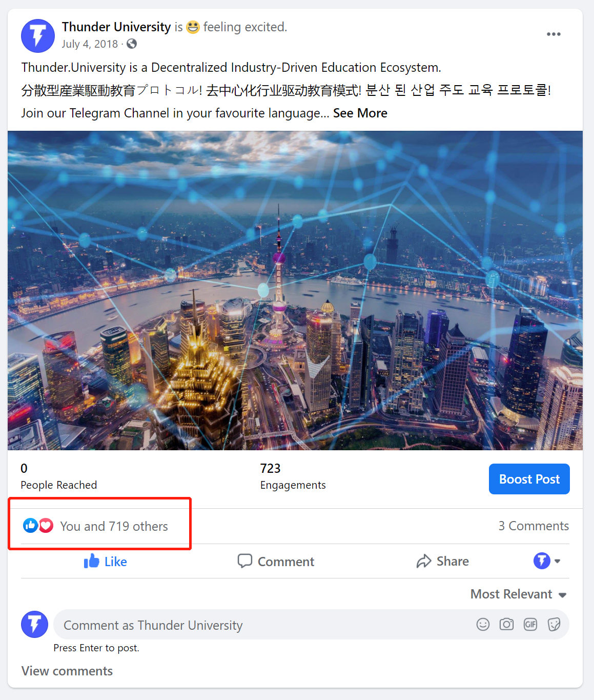
Task: Toggle the Like button on the post
Action: click(105, 562)
